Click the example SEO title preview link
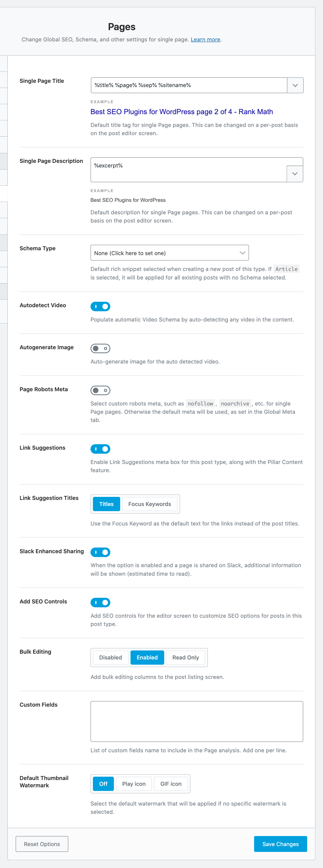Viewport: 323px width, 868px height. pos(181,111)
